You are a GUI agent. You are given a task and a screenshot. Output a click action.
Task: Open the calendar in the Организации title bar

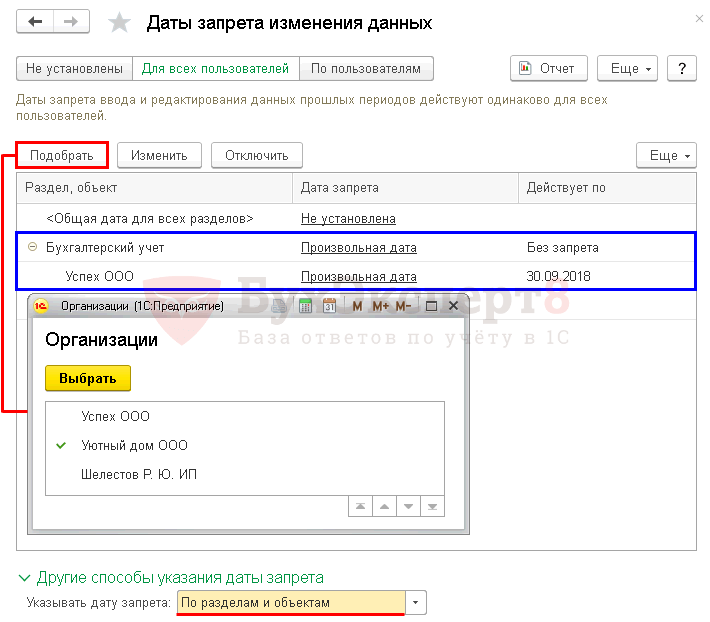[329, 306]
